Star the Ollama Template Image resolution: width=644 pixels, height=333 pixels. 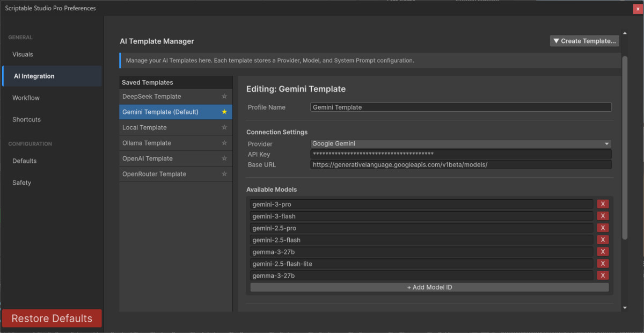(x=225, y=143)
